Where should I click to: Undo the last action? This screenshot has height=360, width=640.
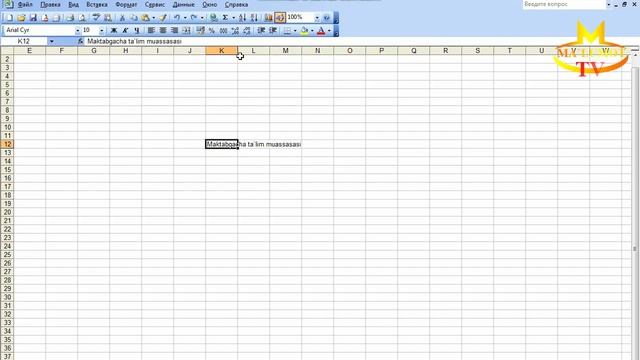177,18
